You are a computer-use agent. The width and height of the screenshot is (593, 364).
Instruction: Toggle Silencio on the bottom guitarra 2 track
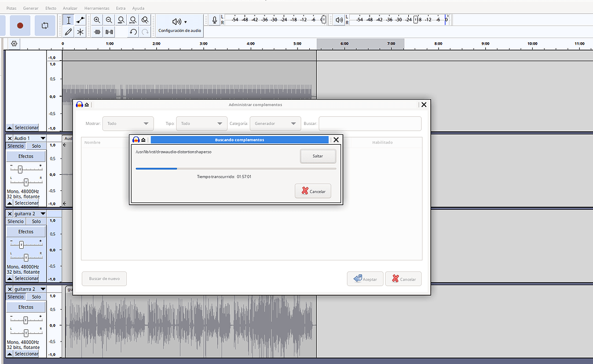pos(15,296)
